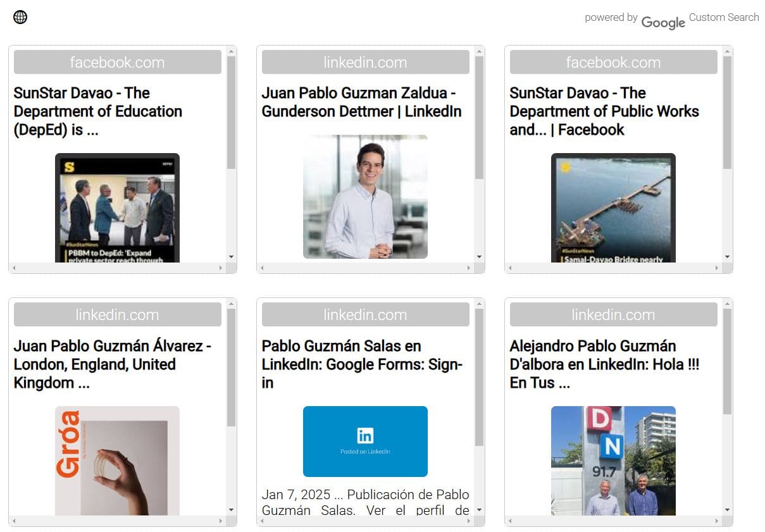The image size is (765, 532).
Task: Click the linkedin.com label on the Zaldua card
Action: click(366, 63)
